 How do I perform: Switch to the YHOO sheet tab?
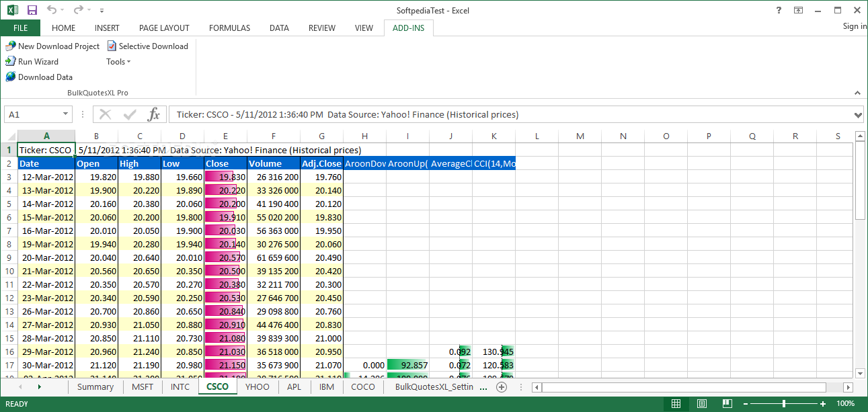(x=258, y=386)
